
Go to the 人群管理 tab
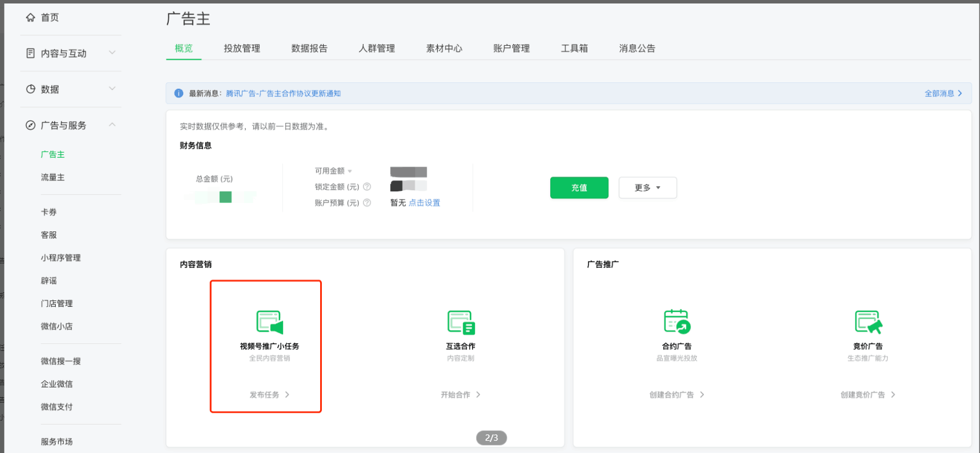[x=376, y=48]
